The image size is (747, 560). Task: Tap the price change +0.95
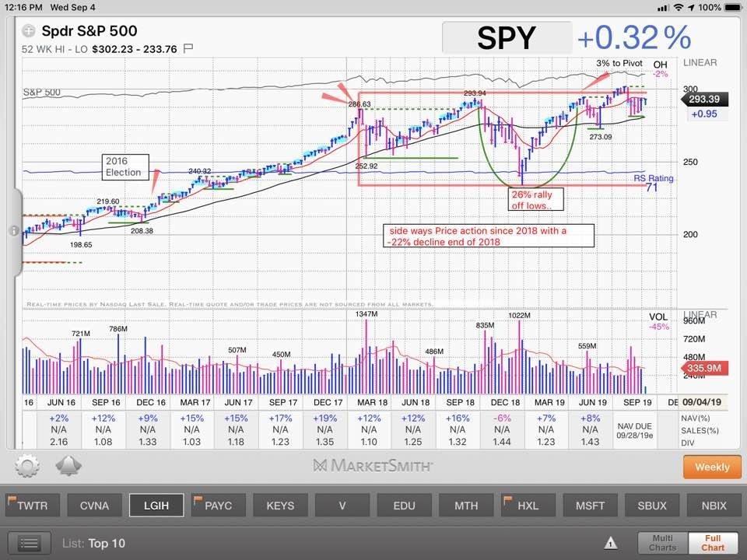[x=704, y=114]
